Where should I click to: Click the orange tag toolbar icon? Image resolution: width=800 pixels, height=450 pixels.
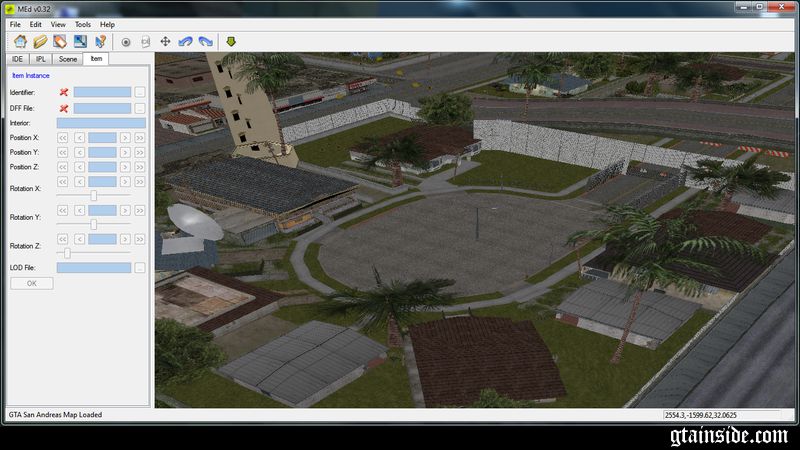[60, 41]
